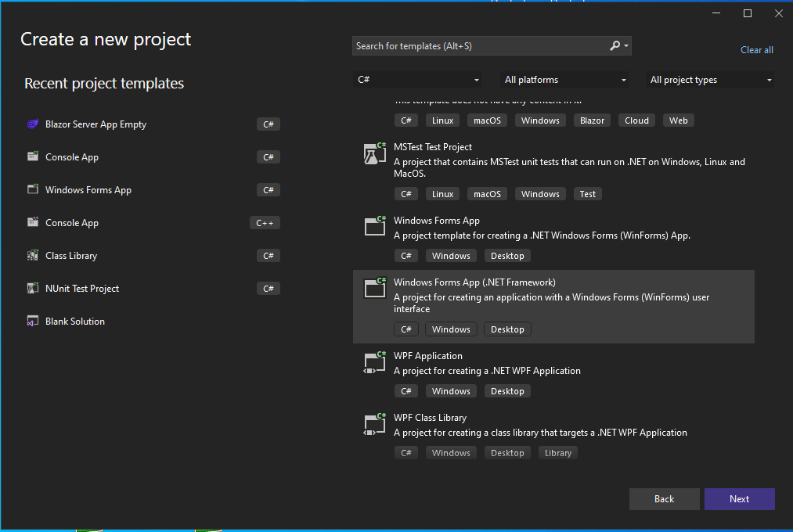Viewport: 793px width, 532px height.
Task: Click the search magnifier icon
Action: pos(615,46)
